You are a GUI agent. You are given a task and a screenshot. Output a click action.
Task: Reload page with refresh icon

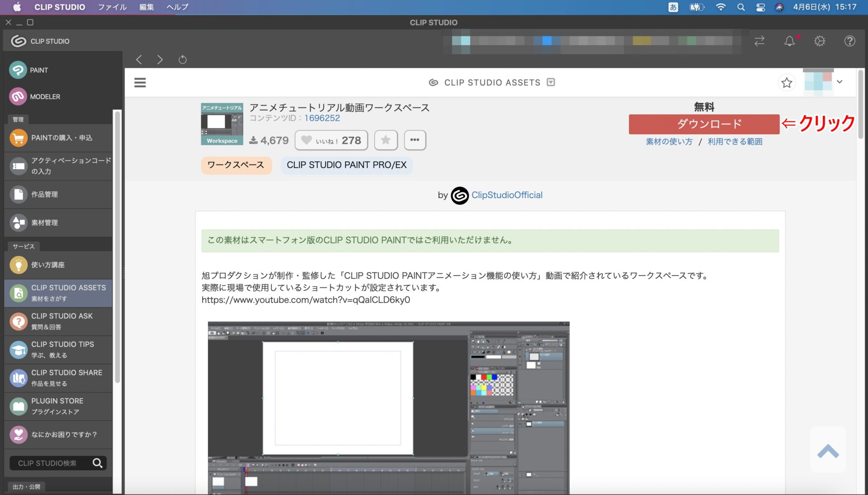(183, 60)
